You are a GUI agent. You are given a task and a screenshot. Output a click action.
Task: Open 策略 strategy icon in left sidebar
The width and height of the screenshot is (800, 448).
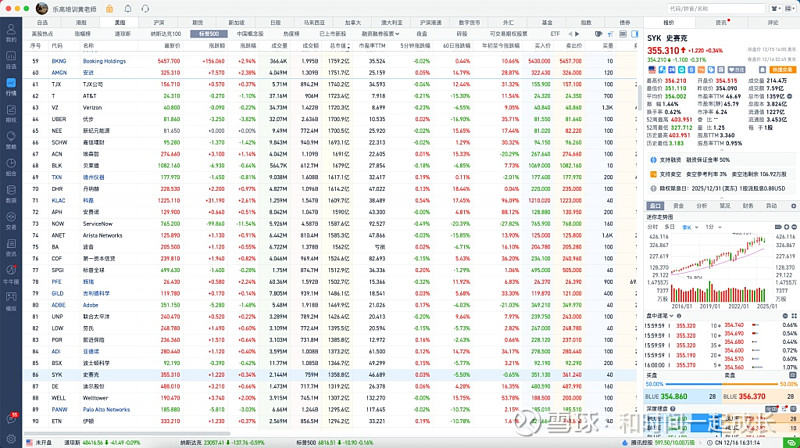coord(11,140)
